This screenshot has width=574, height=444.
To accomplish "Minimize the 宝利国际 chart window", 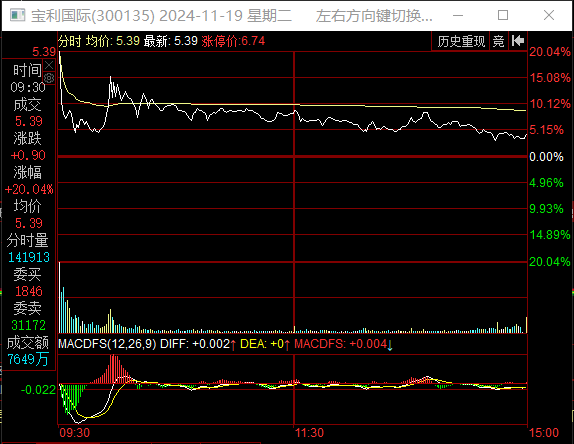I will (458, 15).
